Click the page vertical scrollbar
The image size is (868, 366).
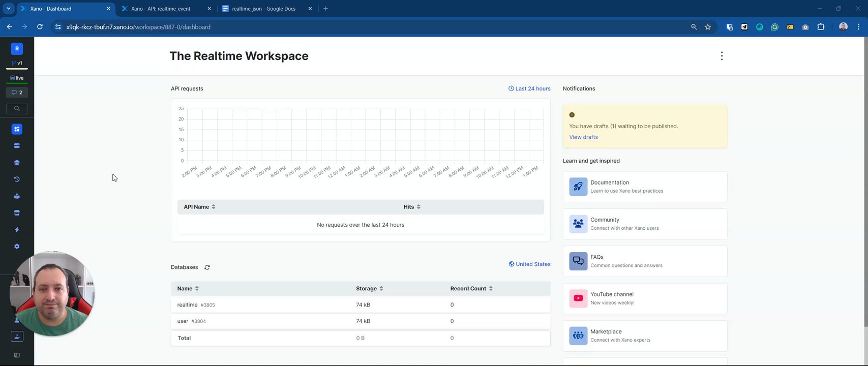[865, 183]
